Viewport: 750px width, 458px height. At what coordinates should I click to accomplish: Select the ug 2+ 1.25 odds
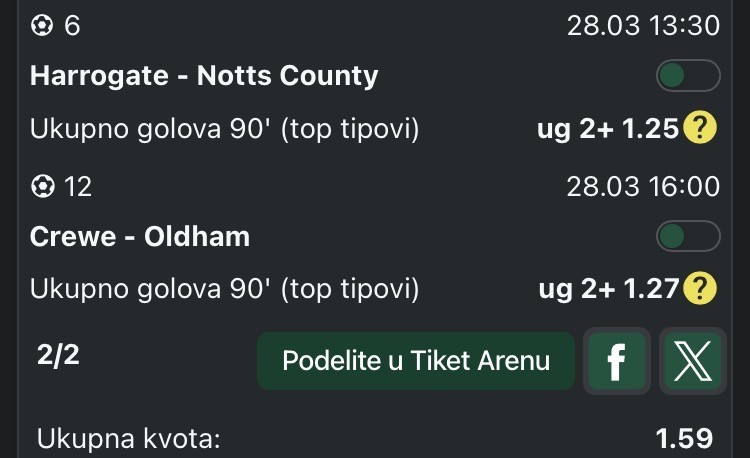(608, 128)
